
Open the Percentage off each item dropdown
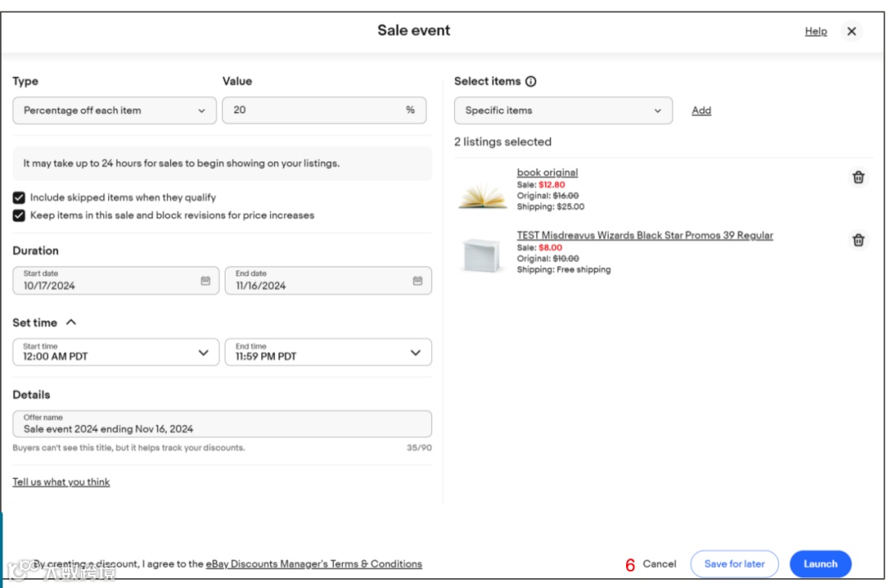(114, 111)
